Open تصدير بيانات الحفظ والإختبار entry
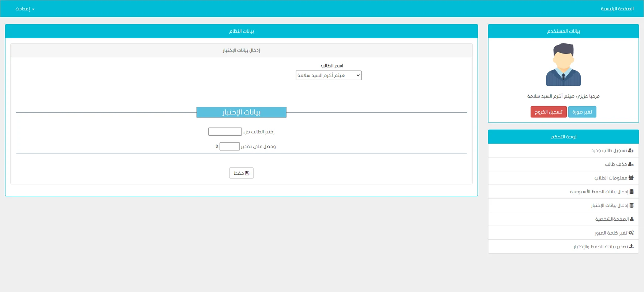This screenshot has width=644, height=292. (x=563, y=247)
